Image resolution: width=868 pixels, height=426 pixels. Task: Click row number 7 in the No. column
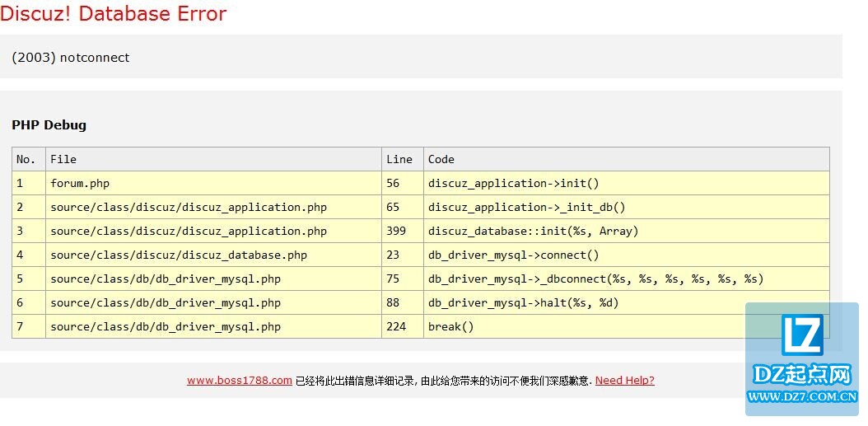point(29,326)
